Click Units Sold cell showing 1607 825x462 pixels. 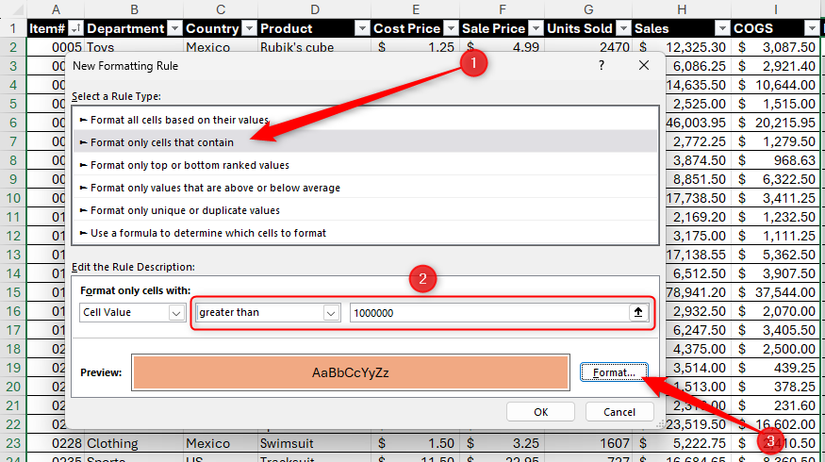pos(588,443)
